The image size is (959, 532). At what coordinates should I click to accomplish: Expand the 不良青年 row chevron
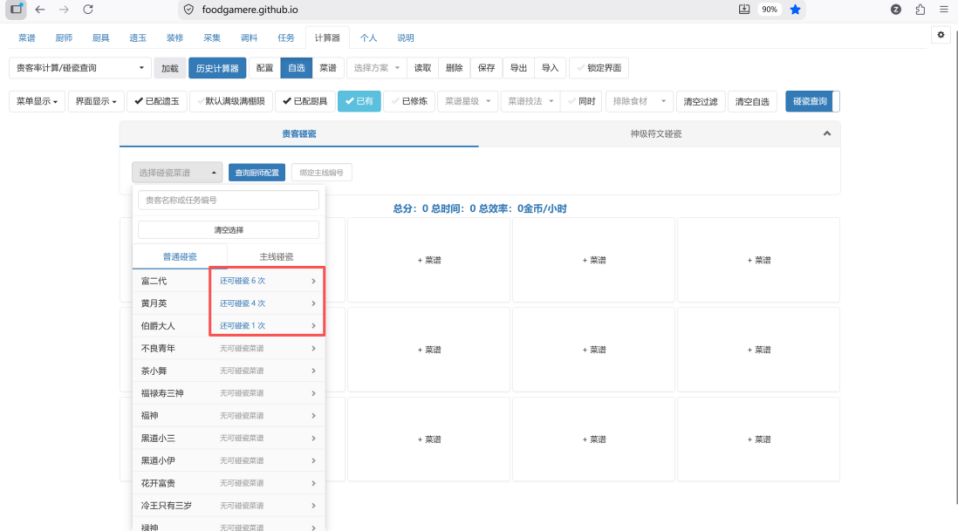point(313,349)
